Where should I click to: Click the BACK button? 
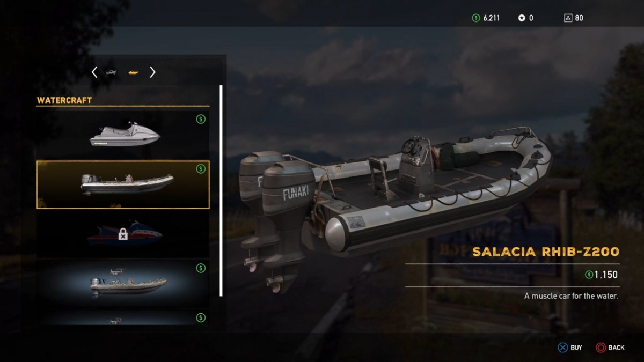(610, 348)
